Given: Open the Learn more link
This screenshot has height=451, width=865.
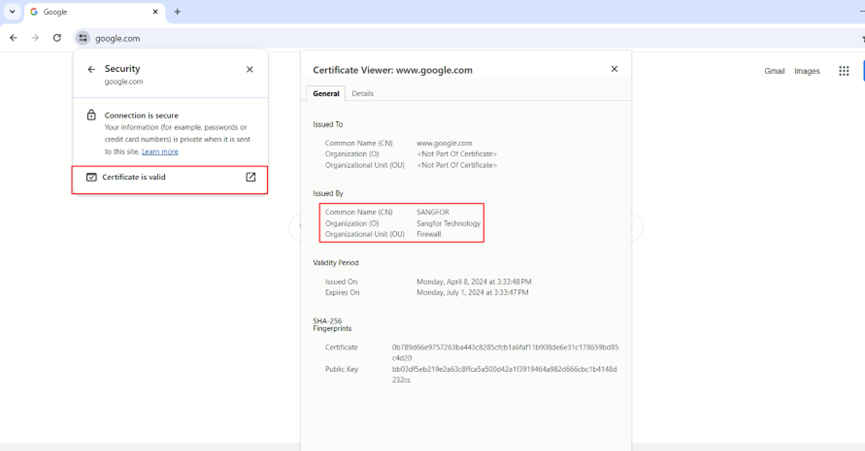Looking at the screenshot, I should pyautogui.click(x=160, y=152).
